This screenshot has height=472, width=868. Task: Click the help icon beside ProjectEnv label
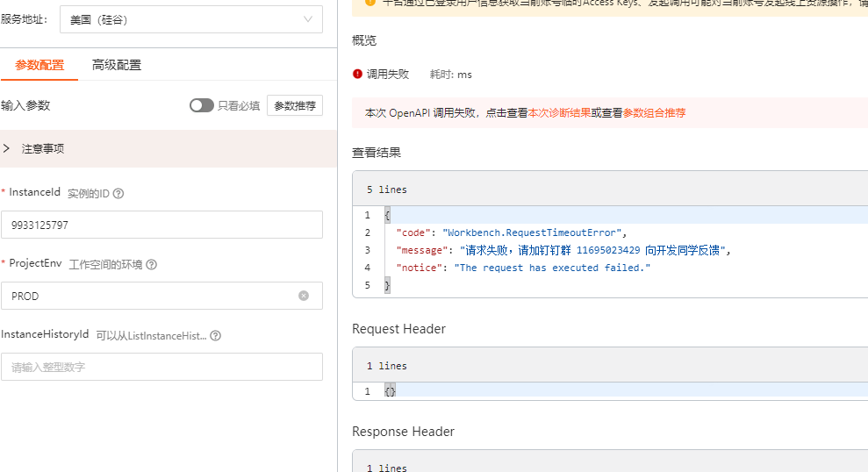coord(152,264)
